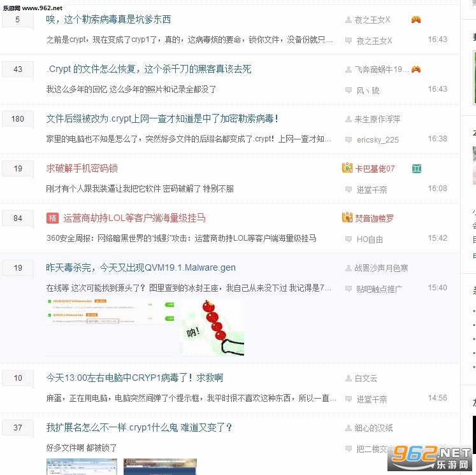Click reply bubble icon beside HO自由
This screenshot has height=475, width=476.
[349, 239]
